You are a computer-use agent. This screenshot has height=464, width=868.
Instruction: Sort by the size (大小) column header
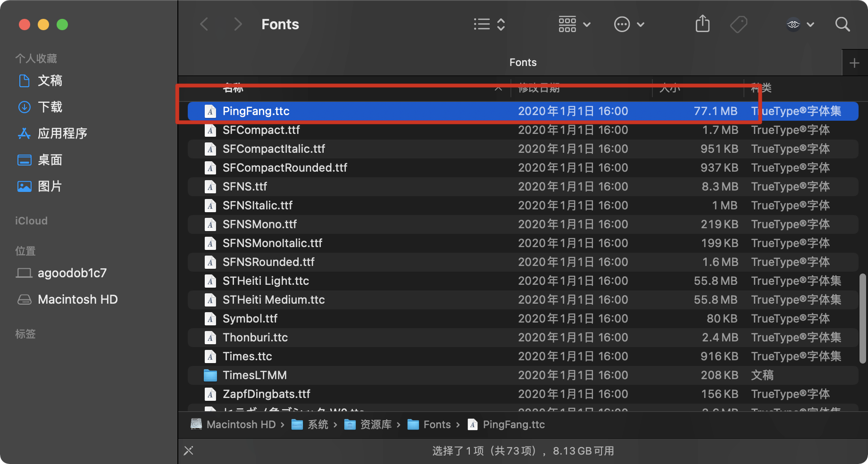(670, 88)
